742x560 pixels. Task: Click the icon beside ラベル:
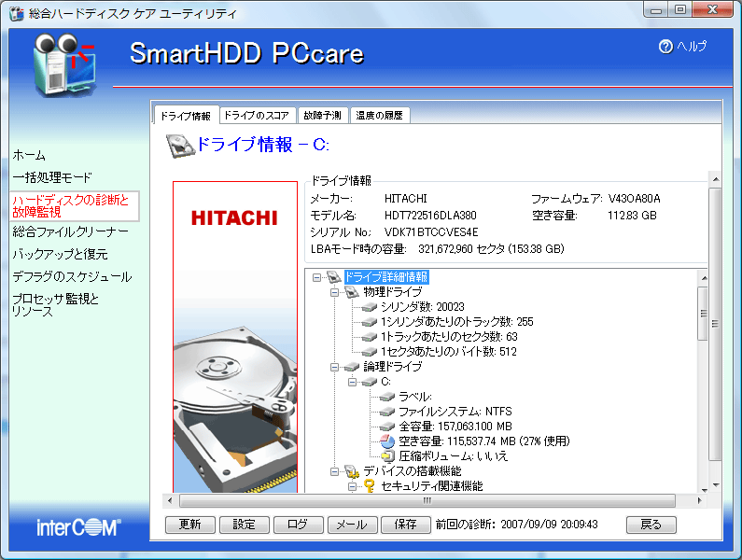(387, 397)
